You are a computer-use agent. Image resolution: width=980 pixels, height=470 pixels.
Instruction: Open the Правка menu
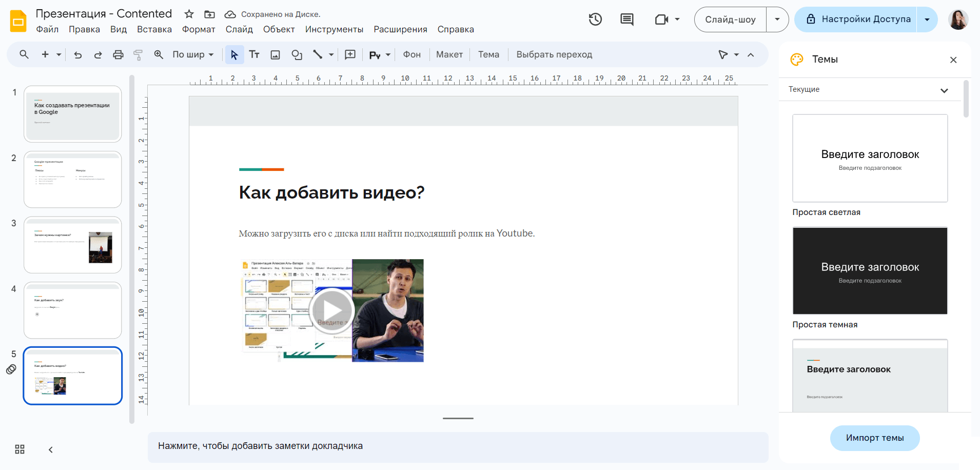point(85,29)
